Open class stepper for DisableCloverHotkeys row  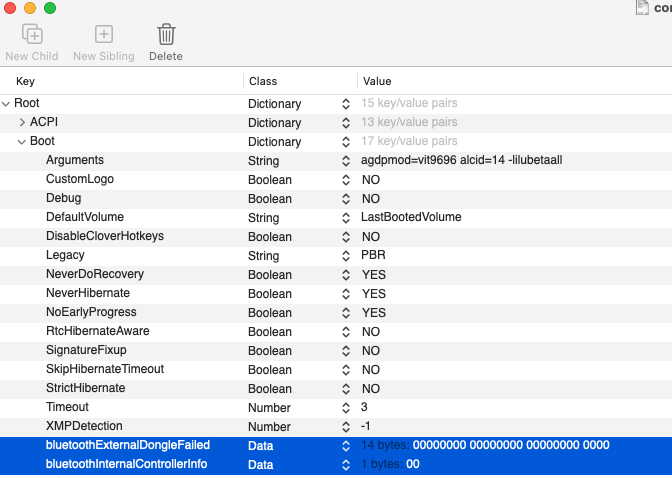pos(346,237)
